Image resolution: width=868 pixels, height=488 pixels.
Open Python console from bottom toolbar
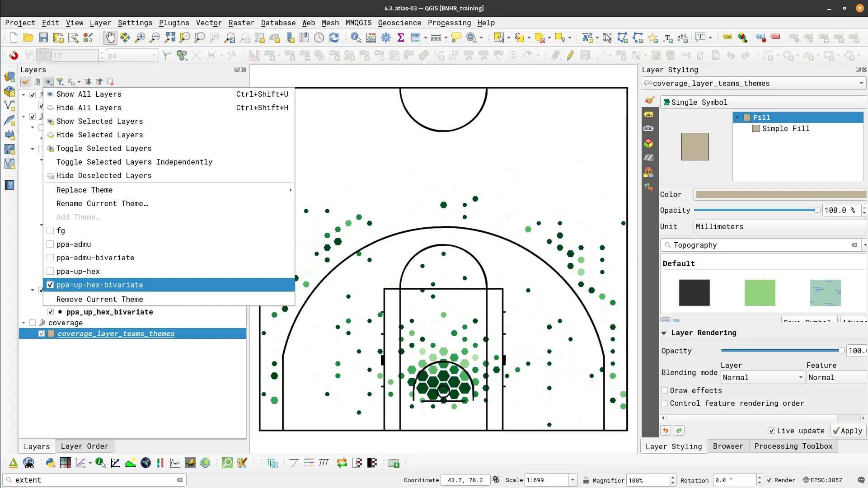click(x=51, y=463)
